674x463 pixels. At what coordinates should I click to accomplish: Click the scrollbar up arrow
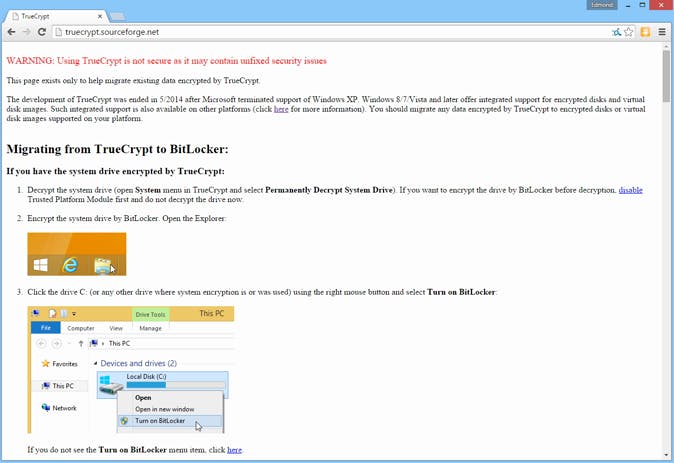point(666,46)
